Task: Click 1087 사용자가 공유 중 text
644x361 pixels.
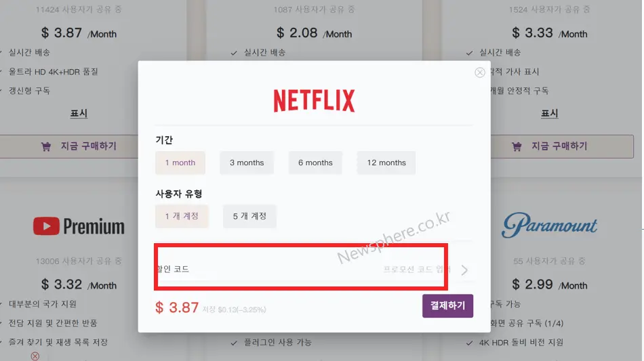Action: 314,9
